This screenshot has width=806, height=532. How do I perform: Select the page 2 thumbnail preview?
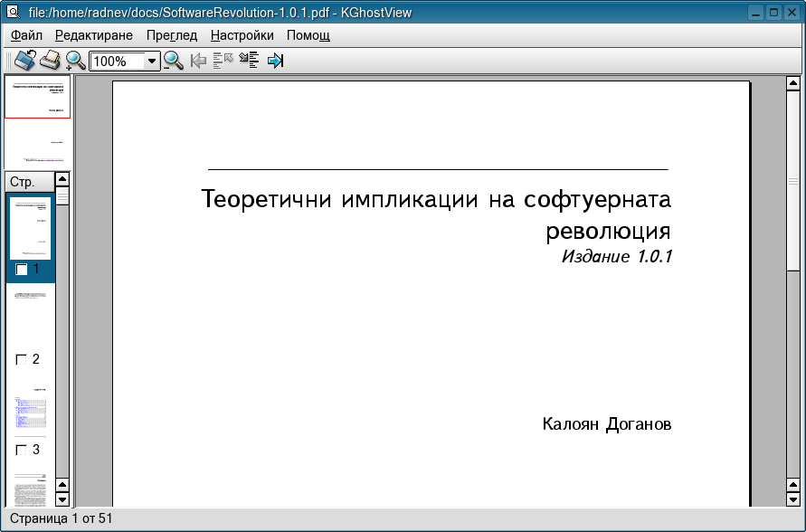tap(31, 318)
